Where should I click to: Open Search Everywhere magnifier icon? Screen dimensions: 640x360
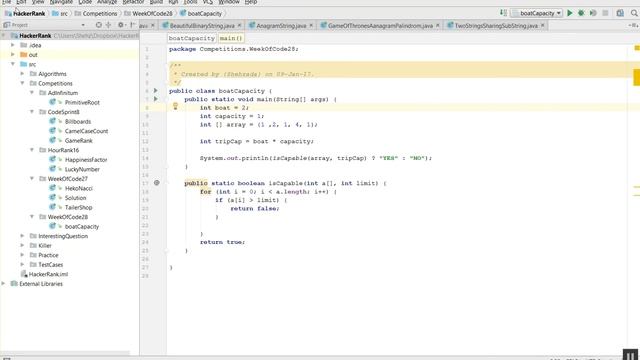point(634,13)
